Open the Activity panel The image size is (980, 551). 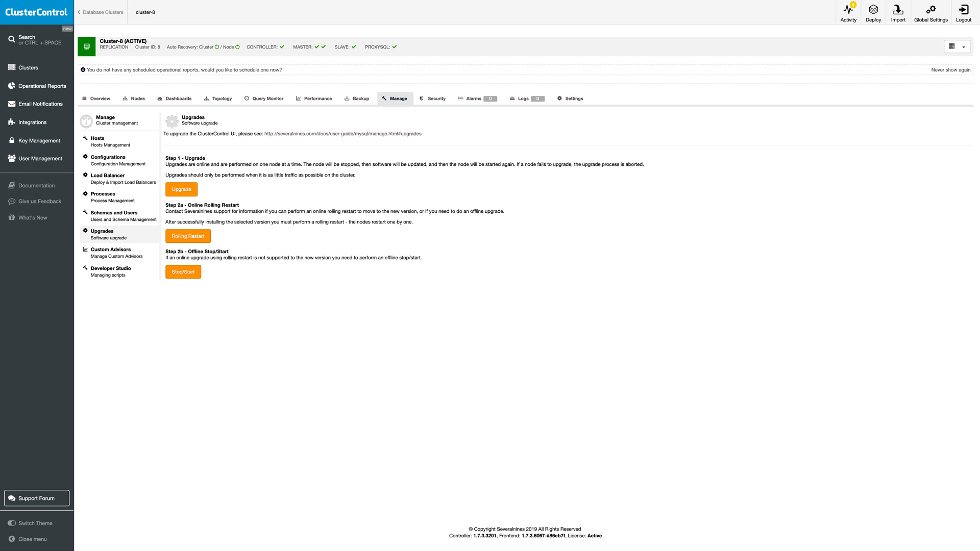pyautogui.click(x=848, y=12)
